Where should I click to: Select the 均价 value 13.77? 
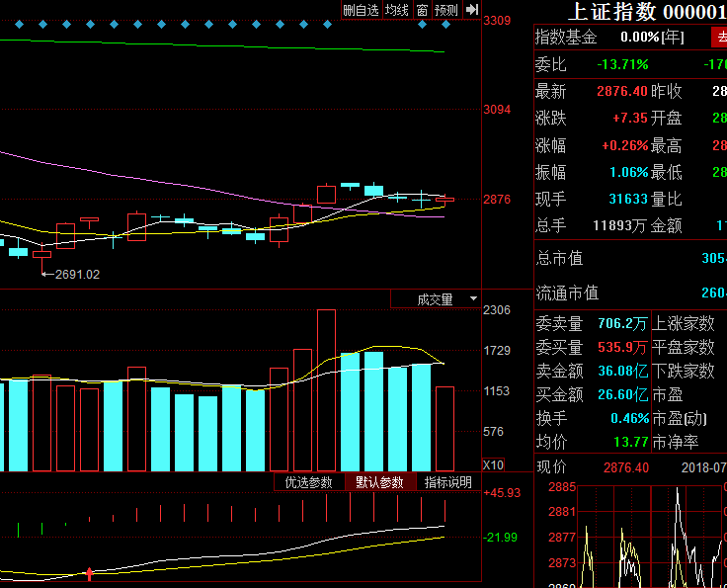pyautogui.click(x=630, y=442)
